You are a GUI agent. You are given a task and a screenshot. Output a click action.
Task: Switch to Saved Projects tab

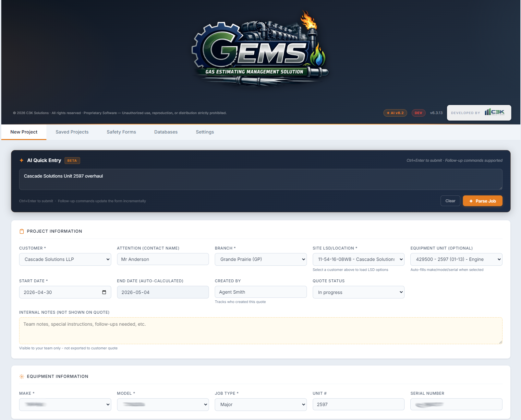click(72, 132)
